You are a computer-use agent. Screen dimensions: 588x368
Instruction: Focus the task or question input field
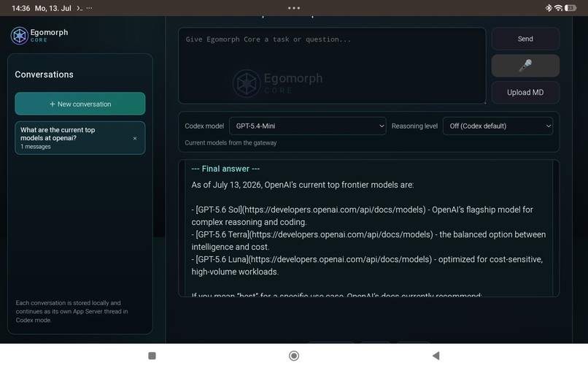point(332,65)
